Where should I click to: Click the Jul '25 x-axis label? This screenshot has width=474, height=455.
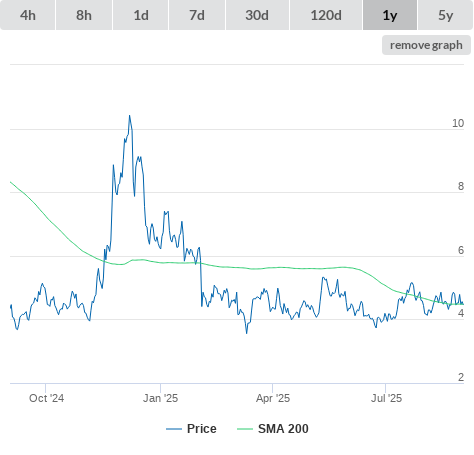386,398
